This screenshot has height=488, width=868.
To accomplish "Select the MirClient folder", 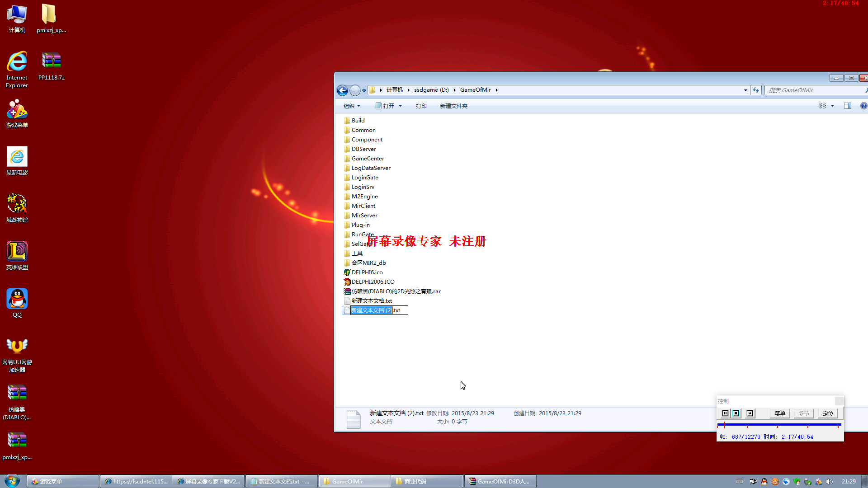I will [x=359, y=206].
